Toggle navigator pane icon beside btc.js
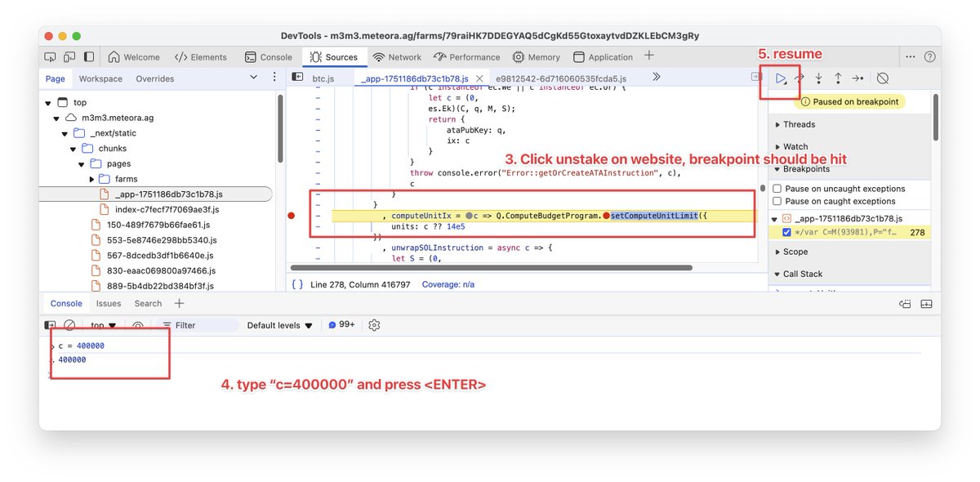 (x=297, y=78)
